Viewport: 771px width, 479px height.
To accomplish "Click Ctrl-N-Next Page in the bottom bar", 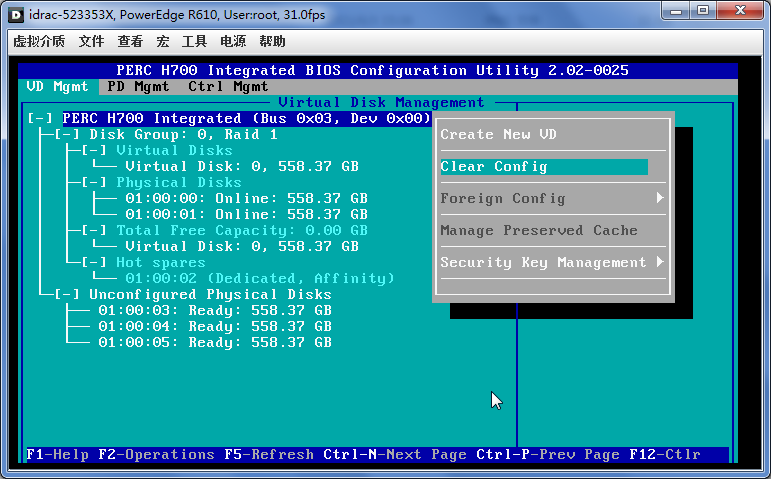I will coord(395,454).
